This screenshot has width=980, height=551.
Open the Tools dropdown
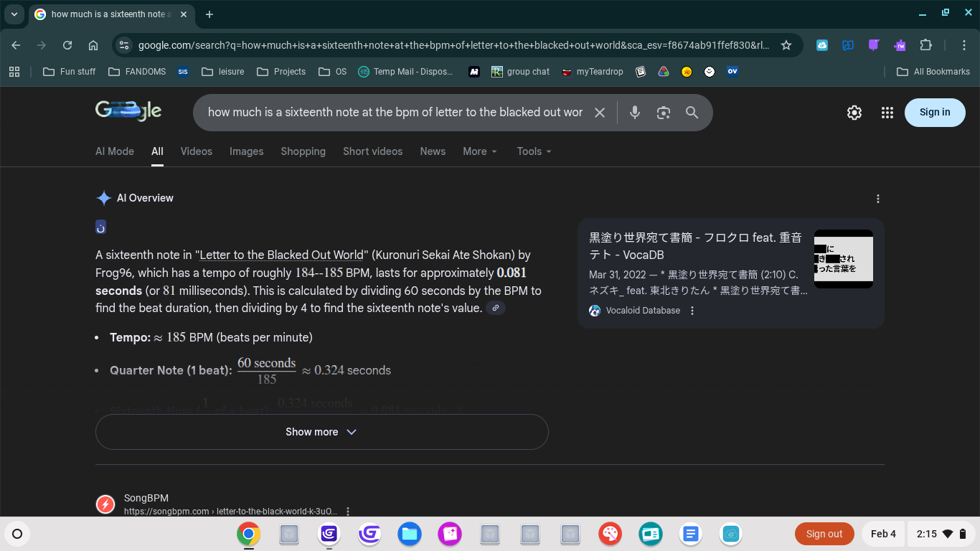534,151
